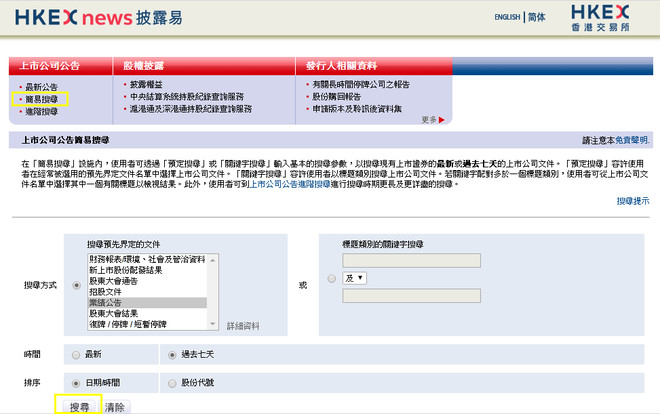This screenshot has height=414, width=660.
Task: Select 新上市股份配發結果 in the list
Action: pyautogui.click(x=147, y=270)
